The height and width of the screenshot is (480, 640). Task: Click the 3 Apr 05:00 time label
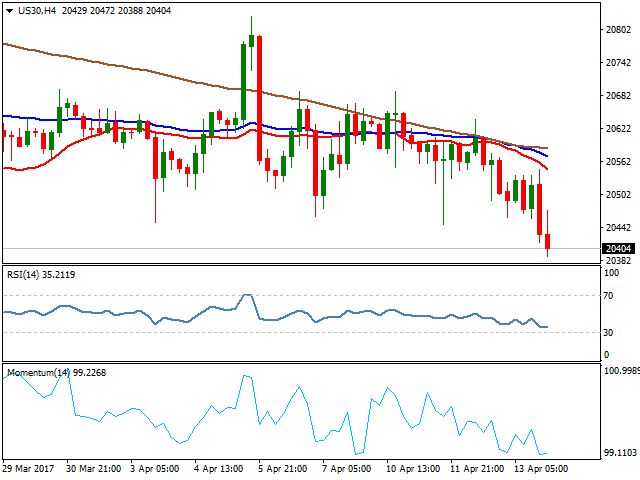(x=155, y=469)
